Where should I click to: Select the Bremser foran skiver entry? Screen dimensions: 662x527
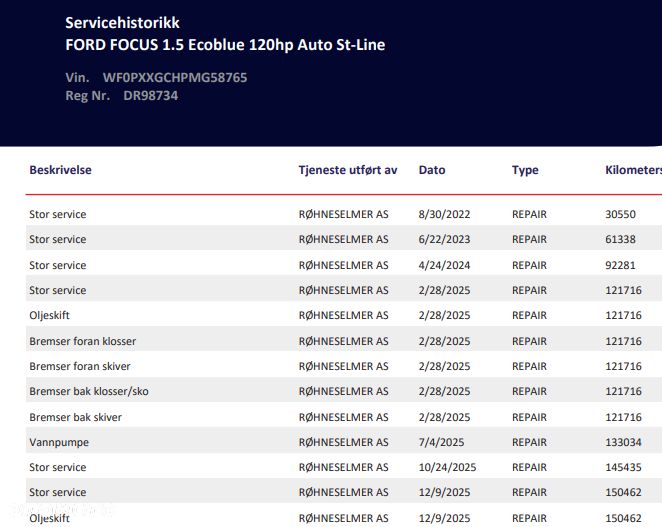[80, 366]
